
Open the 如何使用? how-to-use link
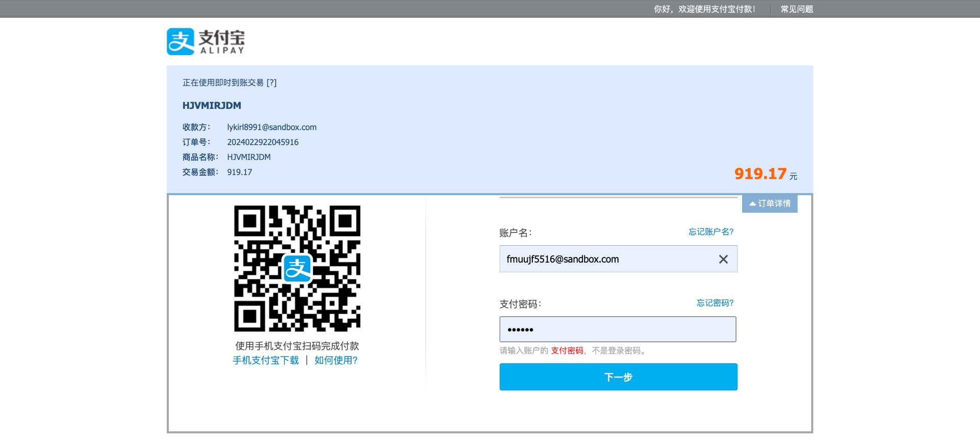tap(336, 361)
